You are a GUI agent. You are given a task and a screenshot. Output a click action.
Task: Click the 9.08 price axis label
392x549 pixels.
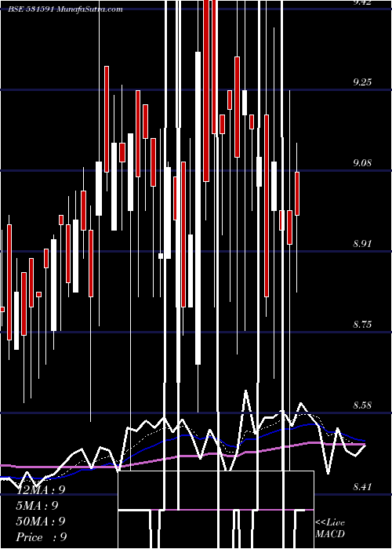pyautogui.click(x=362, y=163)
